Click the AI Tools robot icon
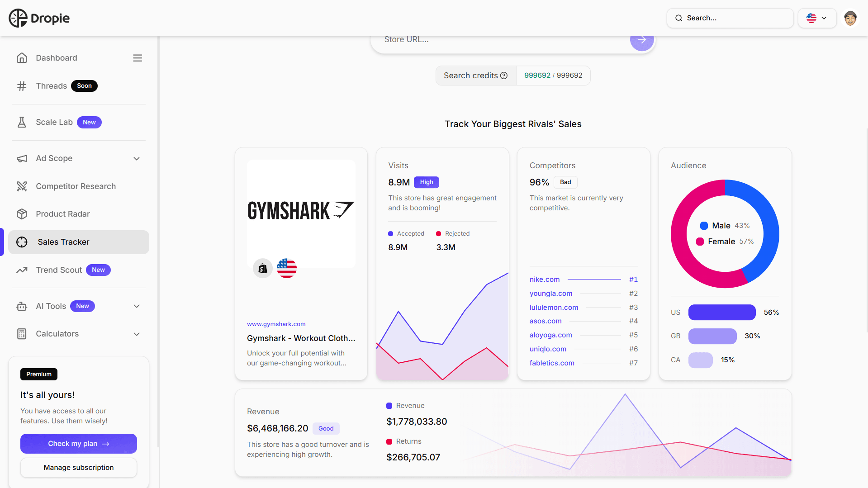This screenshot has width=868, height=488. click(22, 306)
